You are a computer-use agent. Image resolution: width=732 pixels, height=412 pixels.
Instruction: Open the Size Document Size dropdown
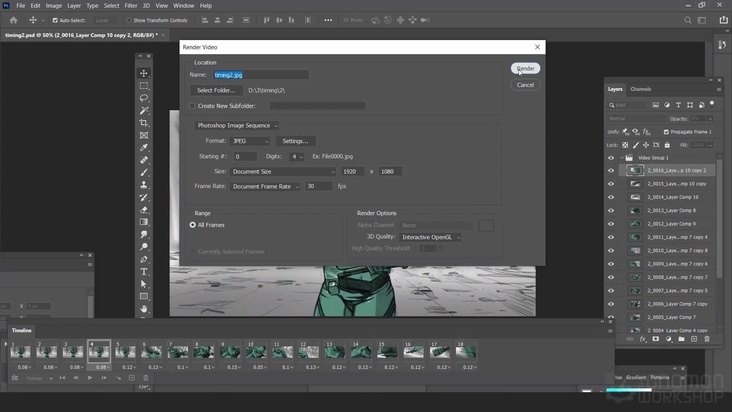coord(283,172)
